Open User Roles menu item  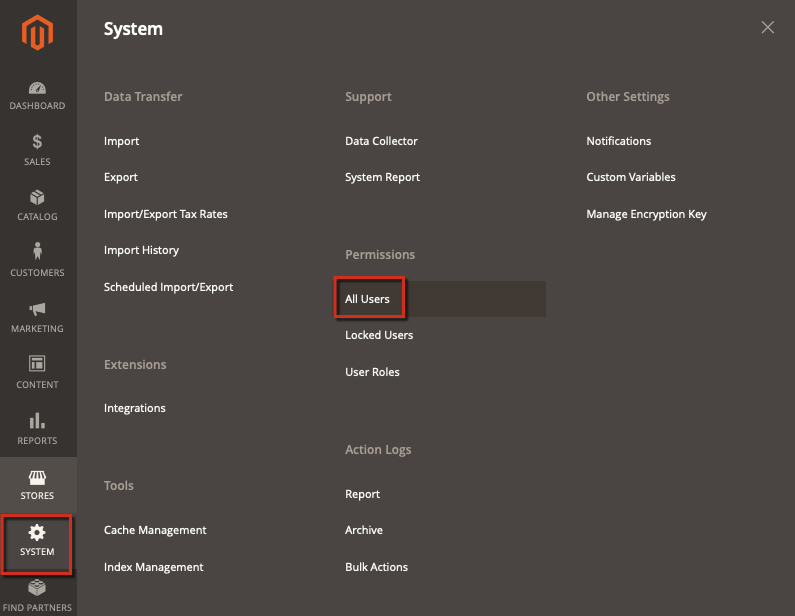372,372
